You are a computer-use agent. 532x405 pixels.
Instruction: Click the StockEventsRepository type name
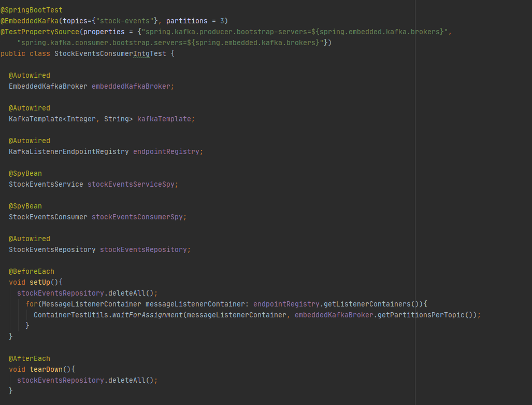click(52, 250)
